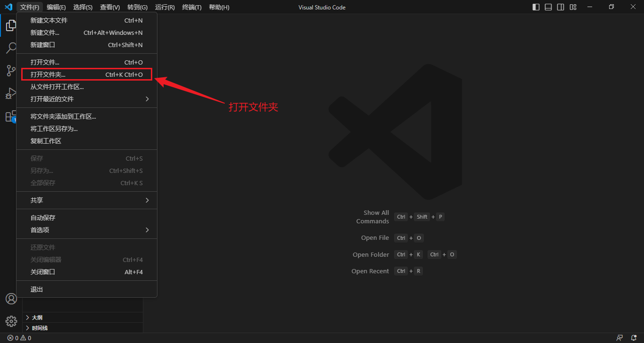Click the Show All Commands text
Image resolution: width=644 pixels, height=343 pixels.
click(372, 217)
